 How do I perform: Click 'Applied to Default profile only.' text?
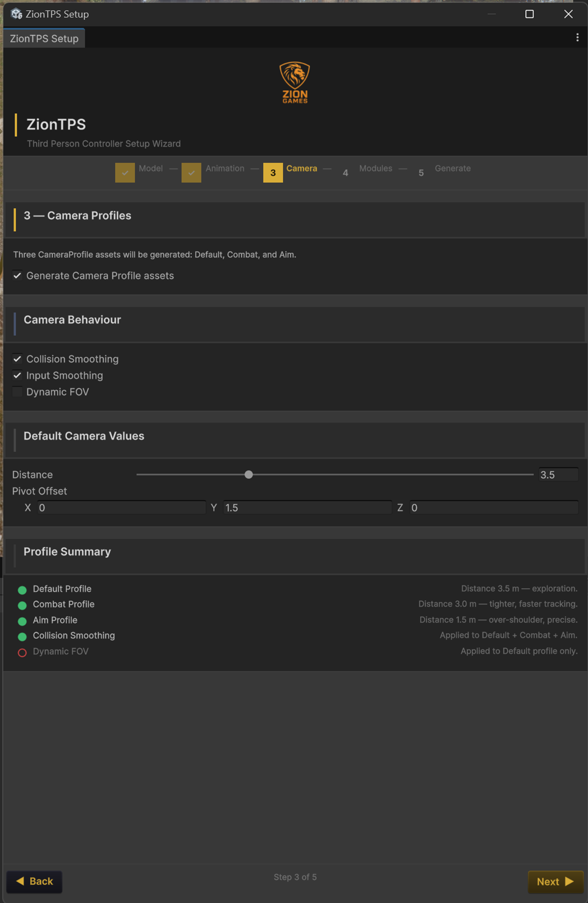point(519,651)
